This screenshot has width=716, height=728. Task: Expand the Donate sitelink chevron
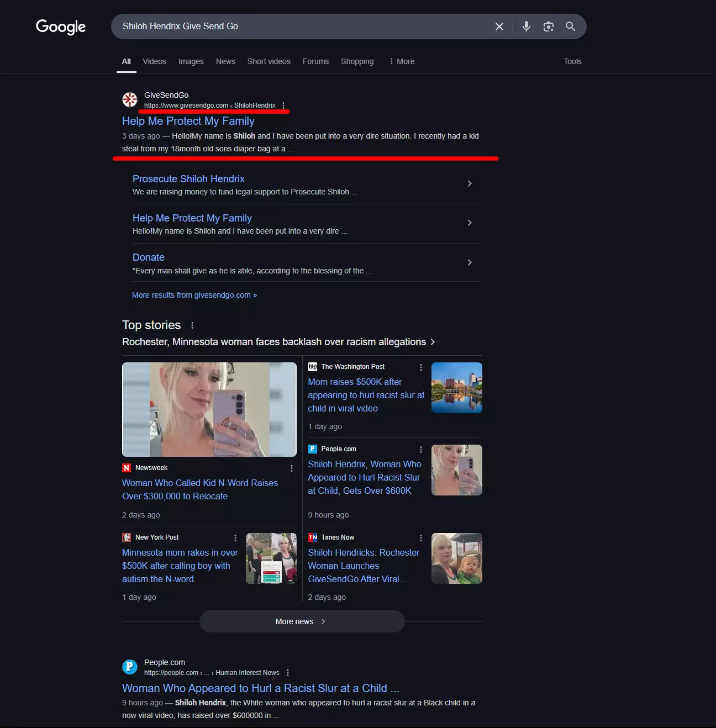pyautogui.click(x=470, y=262)
